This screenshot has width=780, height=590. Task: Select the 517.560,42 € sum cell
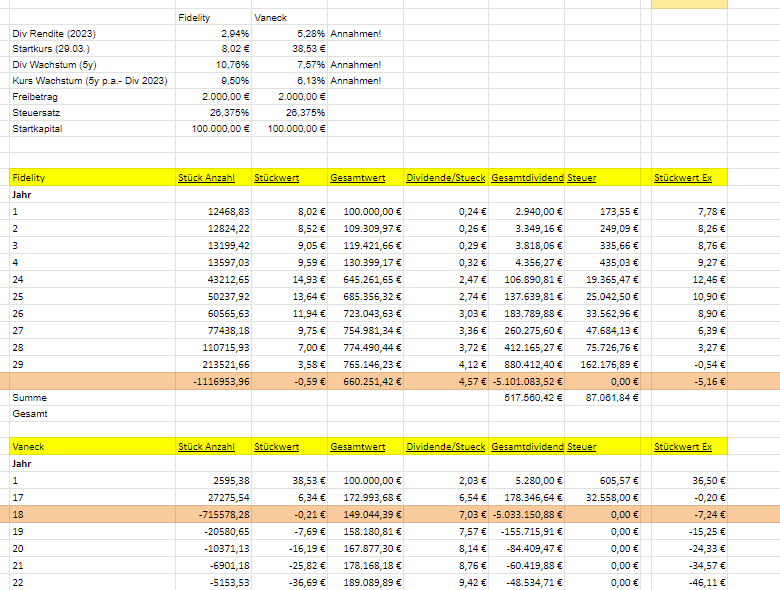tap(531, 397)
